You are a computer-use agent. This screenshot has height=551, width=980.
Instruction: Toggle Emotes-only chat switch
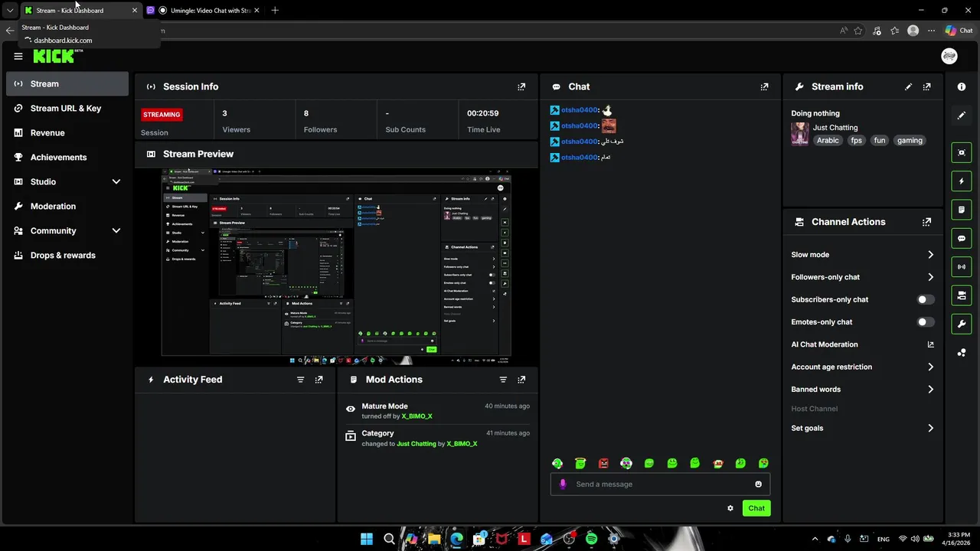(x=926, y=322)
